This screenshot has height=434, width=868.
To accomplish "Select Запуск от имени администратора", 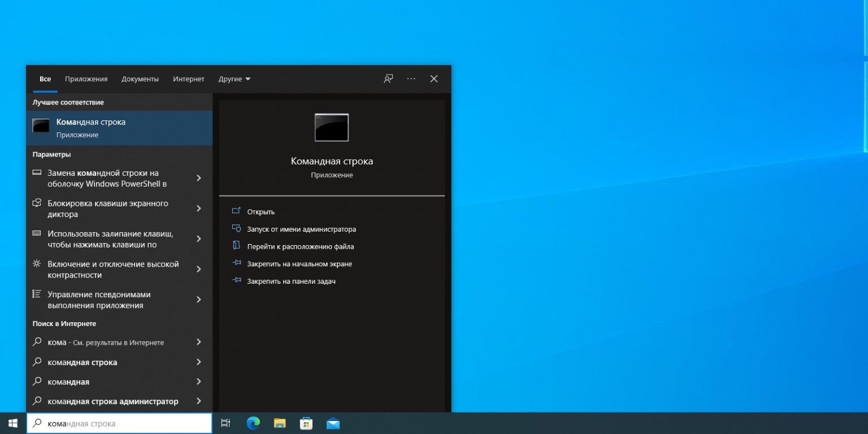I will click(x=301, y=229).
